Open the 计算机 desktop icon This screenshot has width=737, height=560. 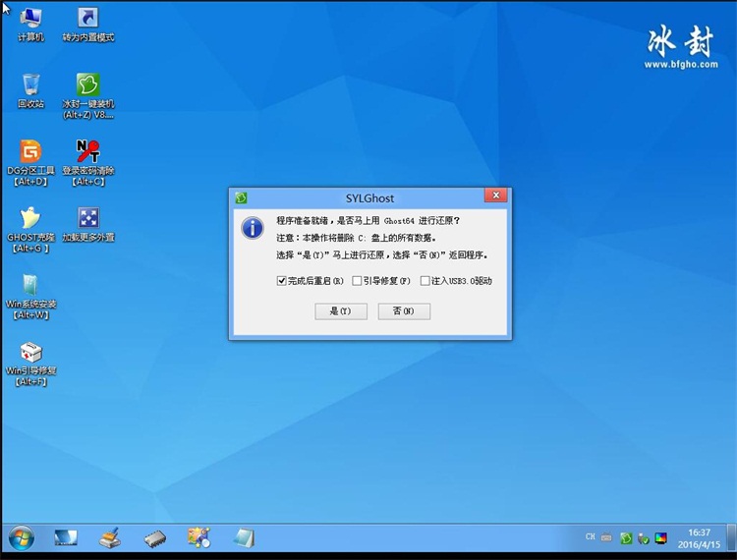click(30, 25)
